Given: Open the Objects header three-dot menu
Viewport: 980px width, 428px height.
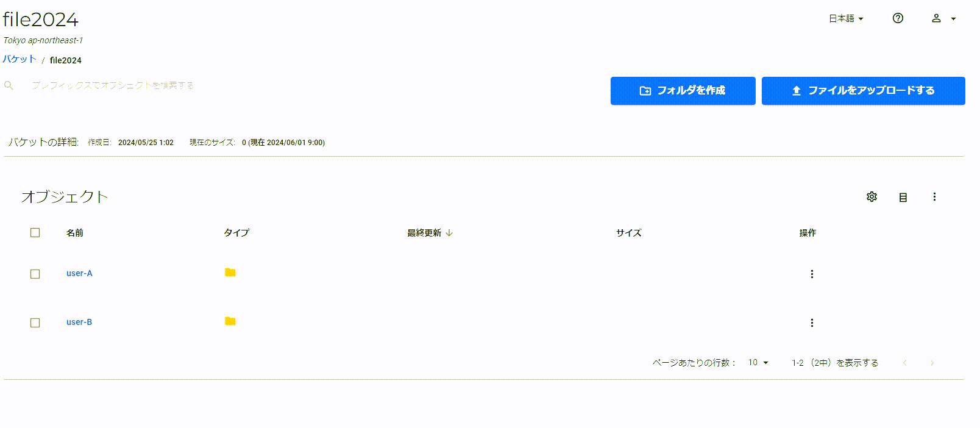Looking at the screenshot, I should 934,197.
